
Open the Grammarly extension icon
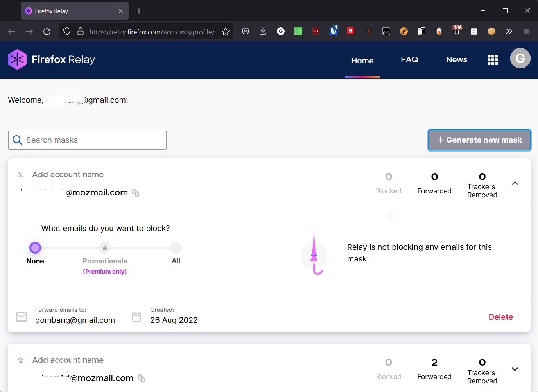(281, 31)
